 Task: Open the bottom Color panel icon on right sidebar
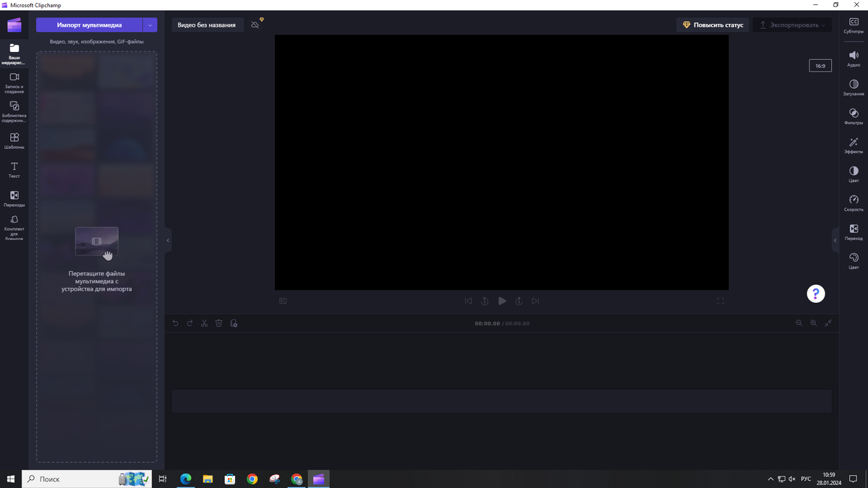tap(854, 261)
